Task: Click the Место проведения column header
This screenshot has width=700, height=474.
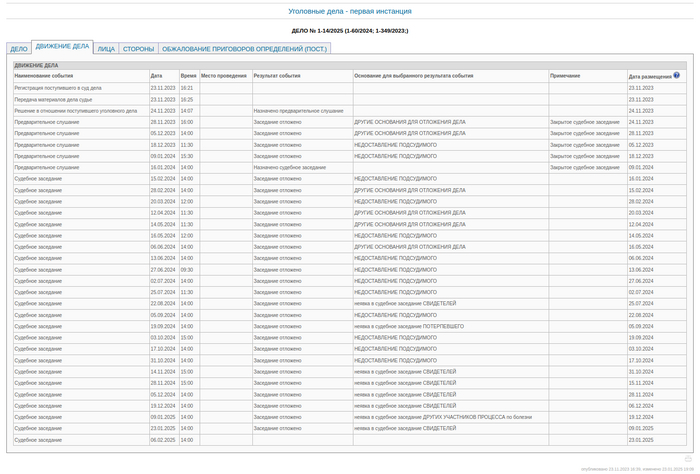Action: point(224,76)
